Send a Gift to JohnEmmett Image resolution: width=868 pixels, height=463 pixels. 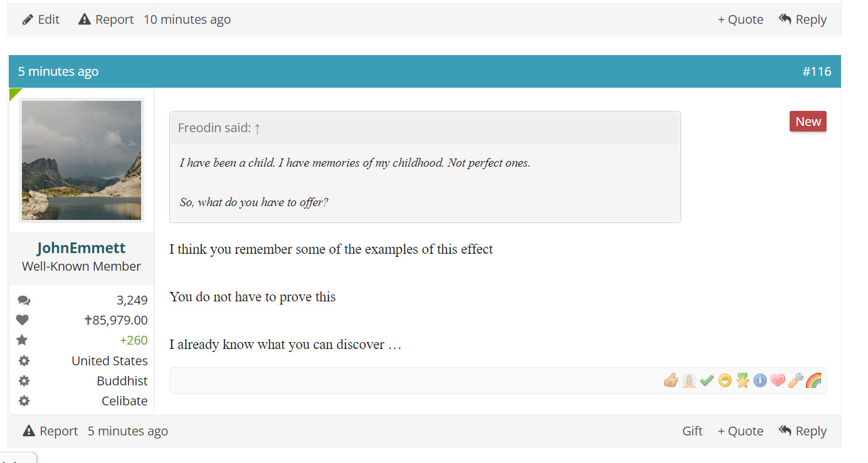point(692,431)
